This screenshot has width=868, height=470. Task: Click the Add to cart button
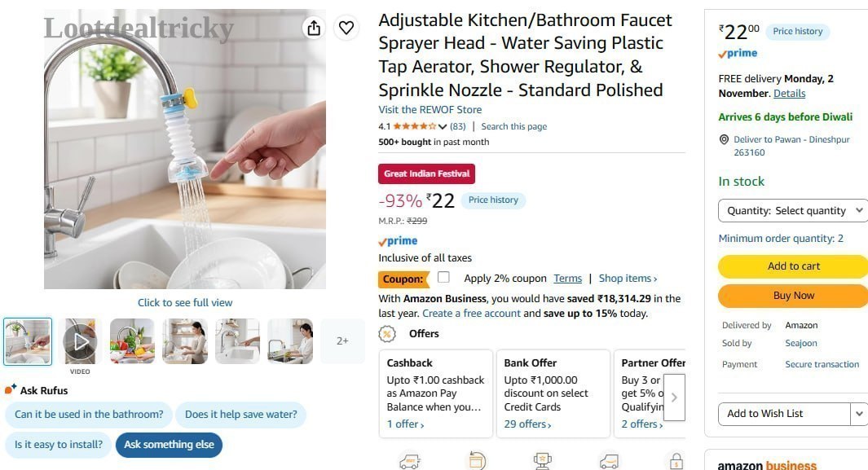(x=793, y=266)
